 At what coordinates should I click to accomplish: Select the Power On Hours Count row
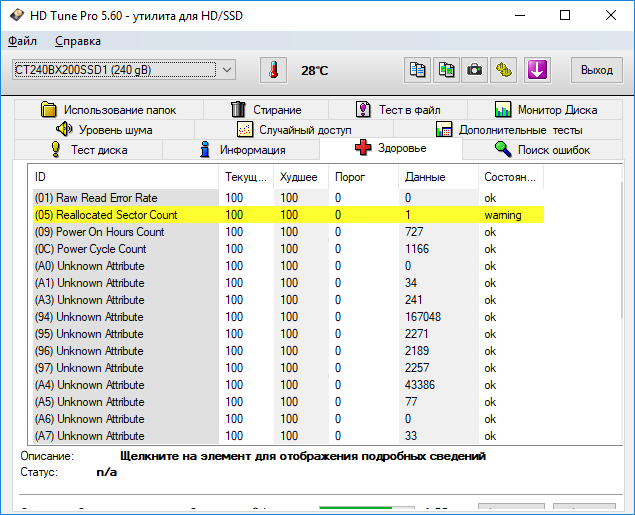click(100, 232)
